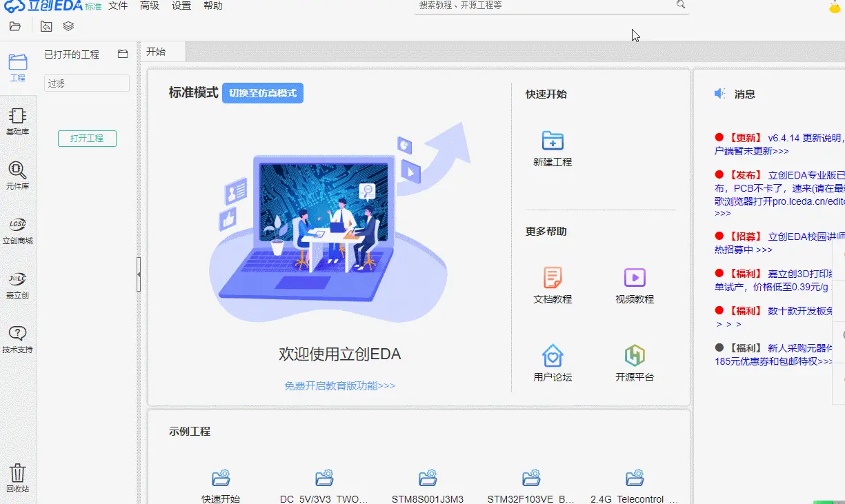845x504 pixels.
Task: Open the 文档教程 document tutorial icon
Action: tap(553, 277)
